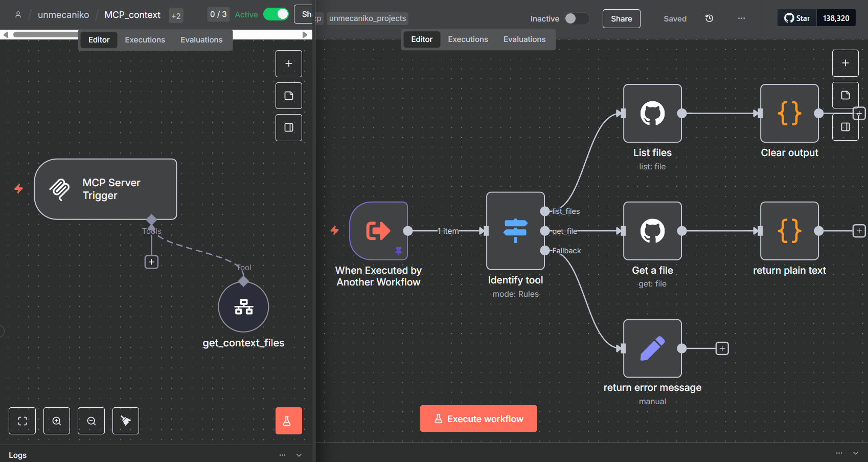Click the horizontal scrollbar in left panel
This screenshot has width=868, height=462.
coord(46,35)
